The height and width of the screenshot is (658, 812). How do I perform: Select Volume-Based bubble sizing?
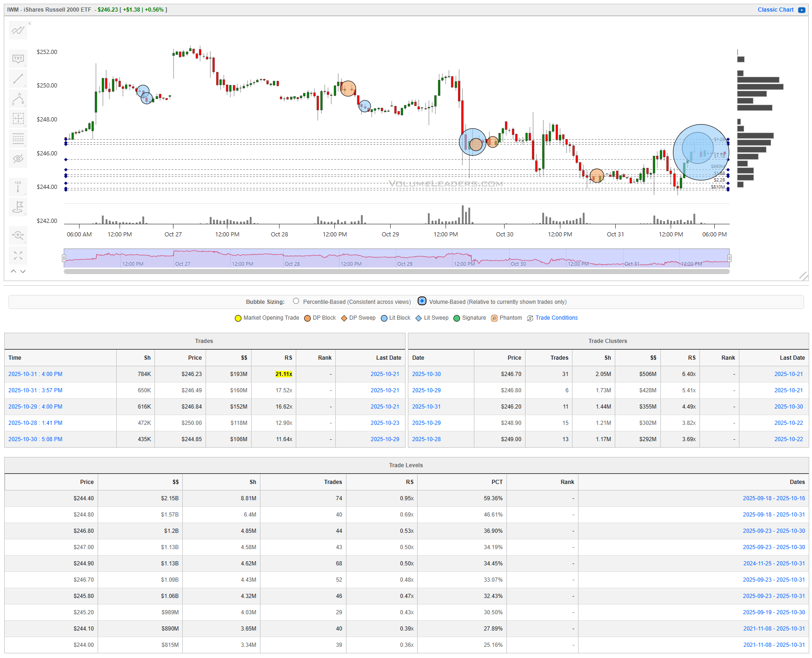422,301
